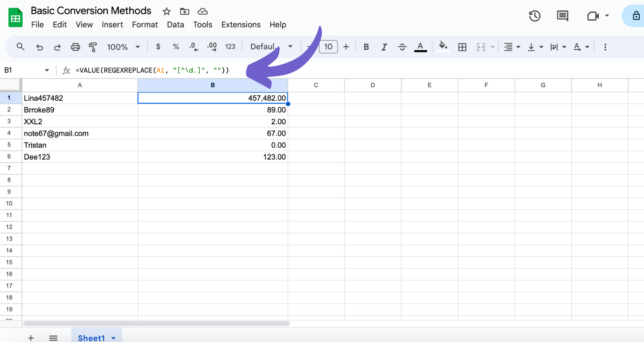Open the borders menu

coord(462,47)
